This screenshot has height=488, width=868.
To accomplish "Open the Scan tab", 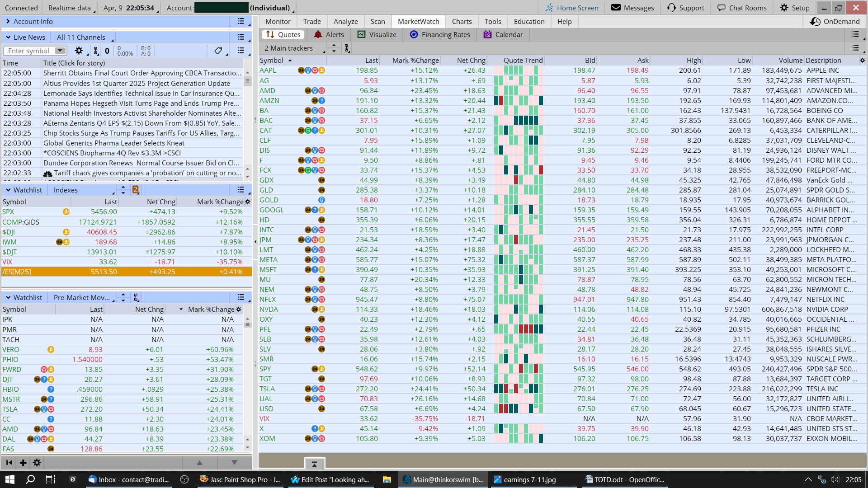I will (377, 21).
